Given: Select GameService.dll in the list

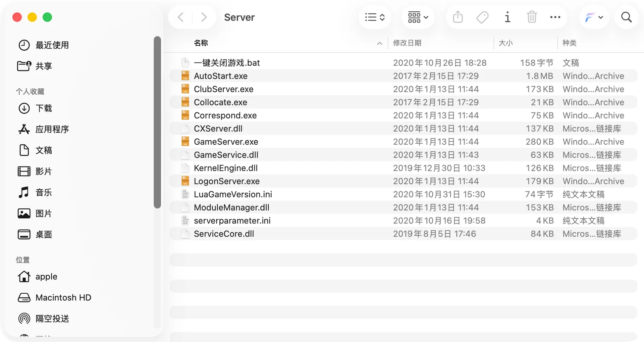Looking at the screenshot, I should 403,155.
